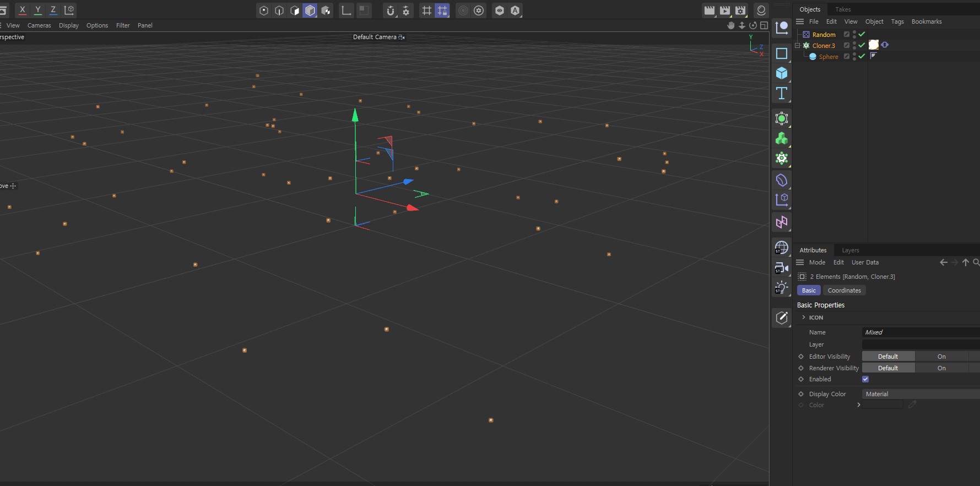Screen dimensions: 980x486
Task: Expand the ICON section in Basic Properties
Action: [x=804, y=317]
